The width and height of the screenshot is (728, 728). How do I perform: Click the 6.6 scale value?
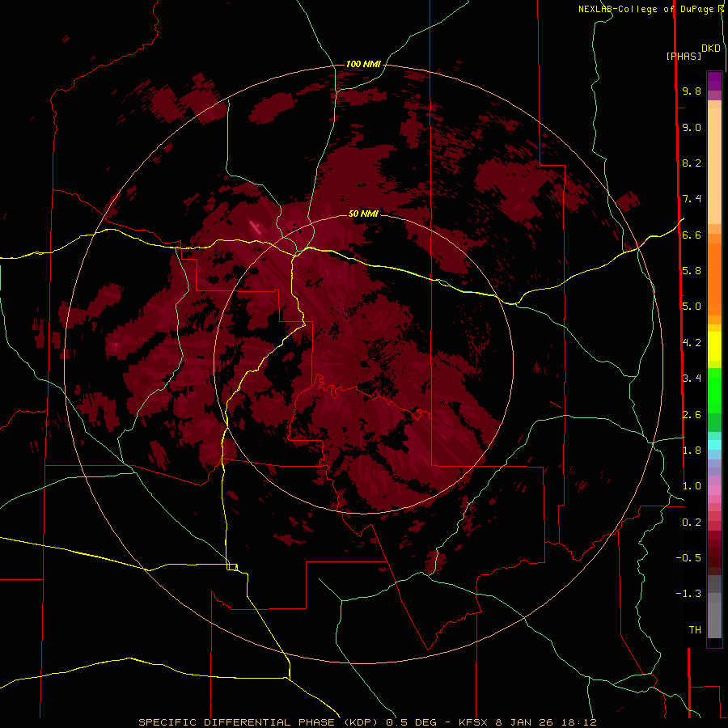click(692, 235)
